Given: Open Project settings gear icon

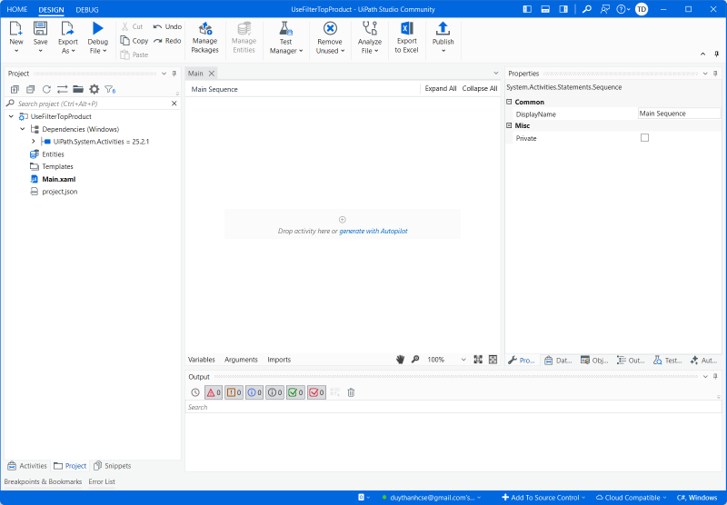Looking at the screenshot, I should click(x=94, y=89).
